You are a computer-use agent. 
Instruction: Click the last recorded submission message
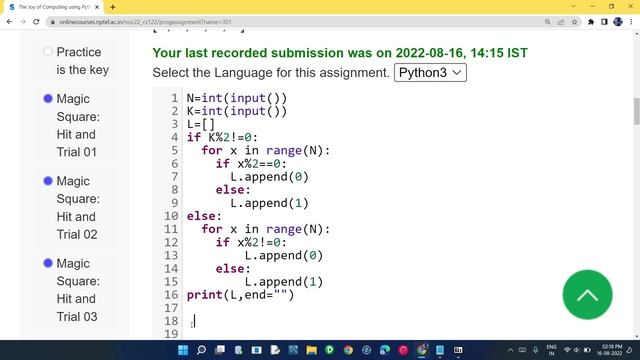340,53
